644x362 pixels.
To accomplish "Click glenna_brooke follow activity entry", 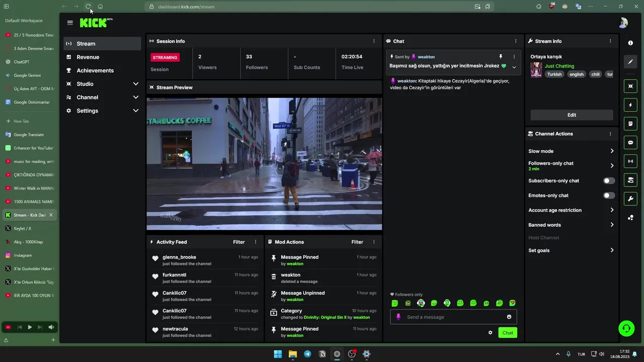I will (x=205, y=260).
